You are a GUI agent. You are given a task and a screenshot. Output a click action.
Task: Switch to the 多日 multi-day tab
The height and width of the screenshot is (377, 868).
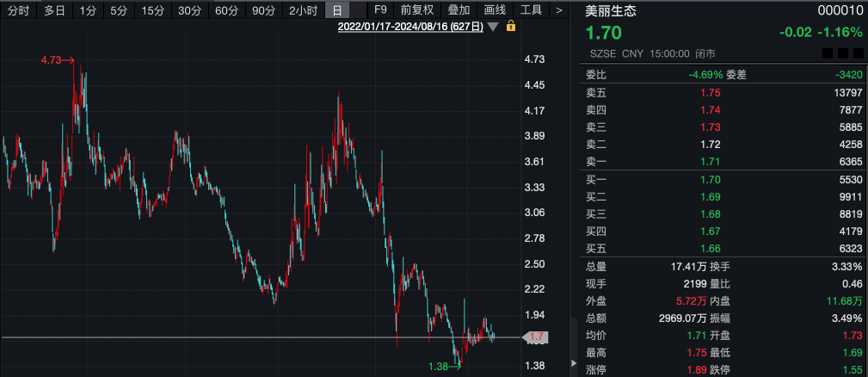point(54,10)
